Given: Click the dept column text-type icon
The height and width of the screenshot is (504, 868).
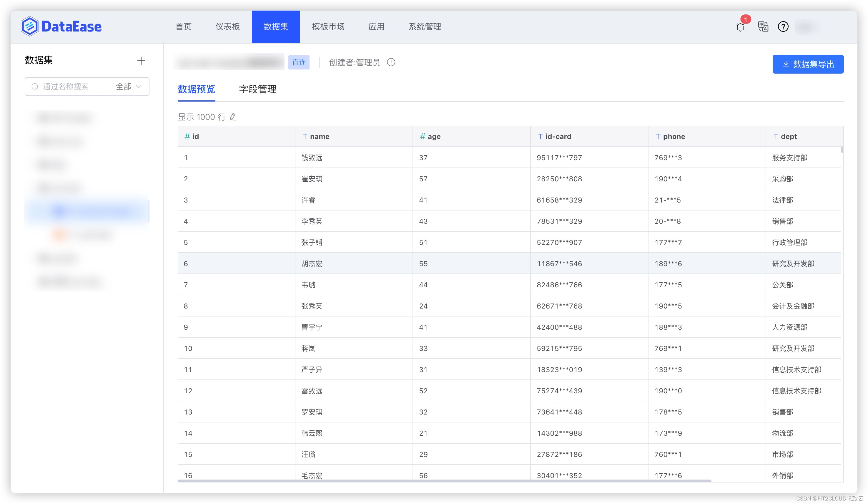Looking at the screenshot, I should tap(776, 137).
